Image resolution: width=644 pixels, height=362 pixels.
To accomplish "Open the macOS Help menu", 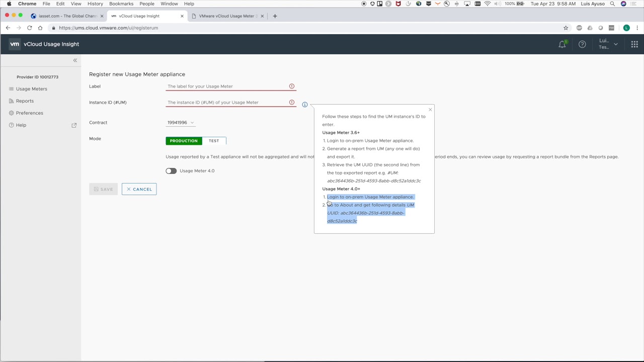I will tap(189, 4).
